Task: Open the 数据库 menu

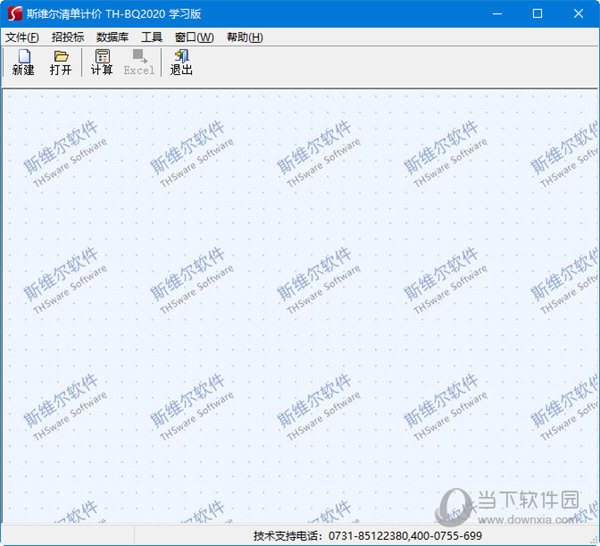Action: [112, 37]
